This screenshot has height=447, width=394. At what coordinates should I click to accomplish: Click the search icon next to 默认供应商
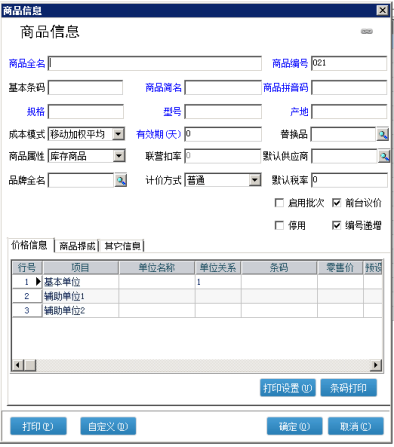[384, 156]
